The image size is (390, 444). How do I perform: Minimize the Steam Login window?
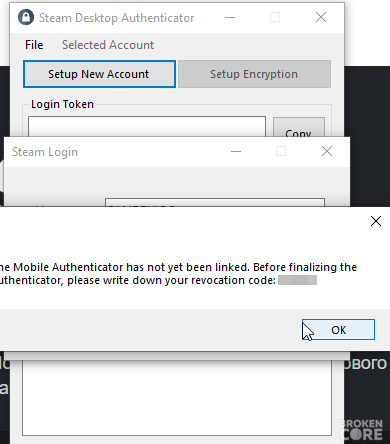click(236, 151)
